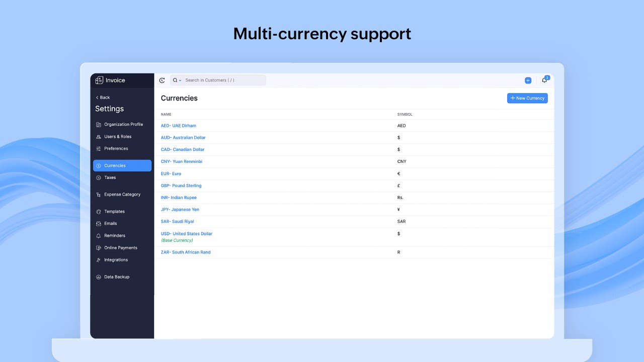This screenshot has width=644, height=362.
Task: Click the £ symbol in Pound row
Action: (x=399, y=186)
